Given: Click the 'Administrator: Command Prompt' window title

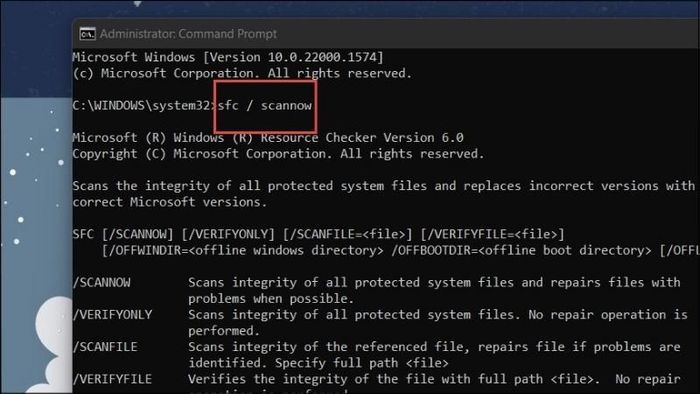Looking at the screenshot, I should coord(188,34).
